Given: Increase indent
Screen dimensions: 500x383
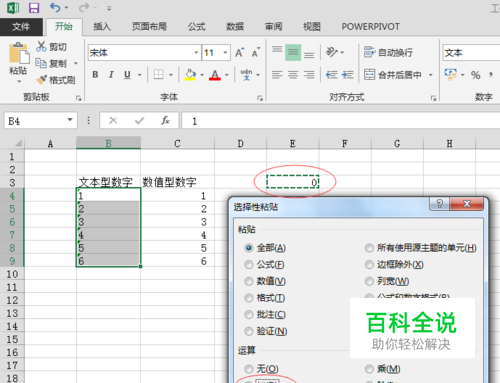Looking at the screenshot, I should tap(348, 75).
